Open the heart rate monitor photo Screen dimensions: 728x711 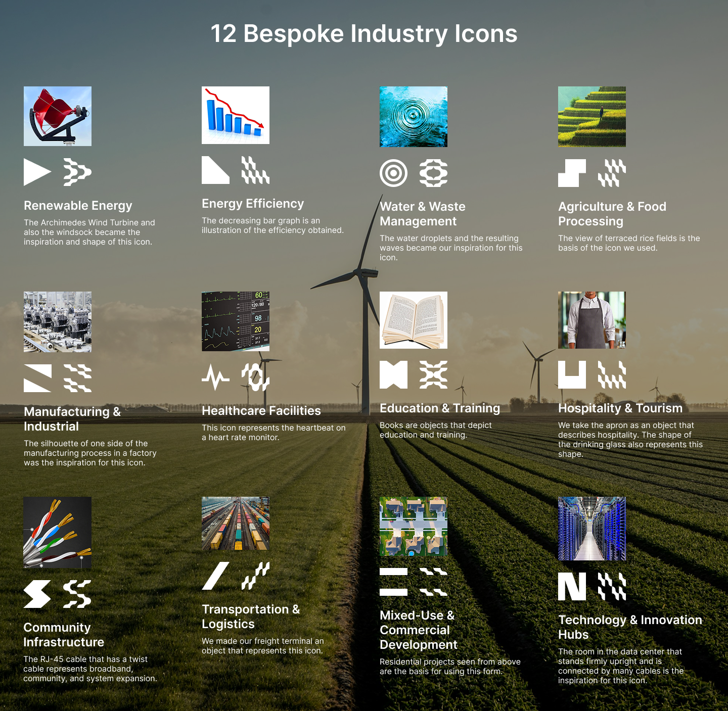coord(236,321)
